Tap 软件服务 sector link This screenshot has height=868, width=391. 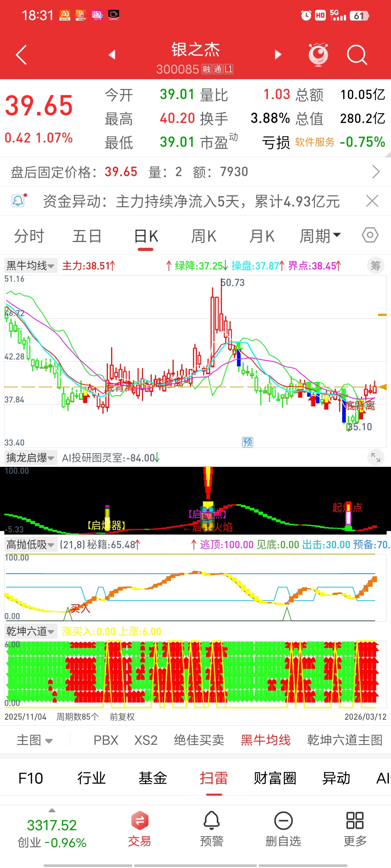pyautogui.click(x=315, y=142)
